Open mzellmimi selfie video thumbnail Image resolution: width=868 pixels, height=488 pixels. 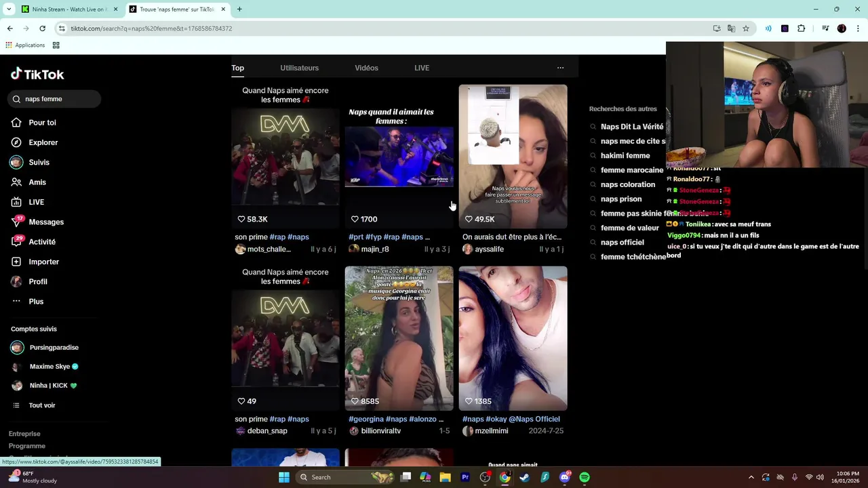click(x=513, y=338)
